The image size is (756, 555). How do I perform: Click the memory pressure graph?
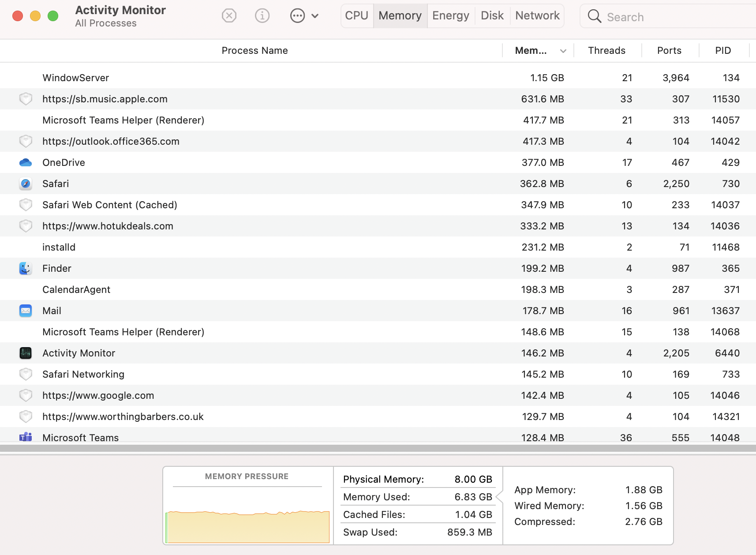click(247, 525)
